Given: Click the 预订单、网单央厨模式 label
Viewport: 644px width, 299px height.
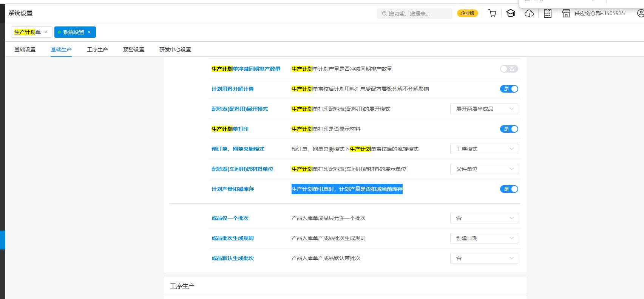Looking at the screenshot, I should pos(238,149).
